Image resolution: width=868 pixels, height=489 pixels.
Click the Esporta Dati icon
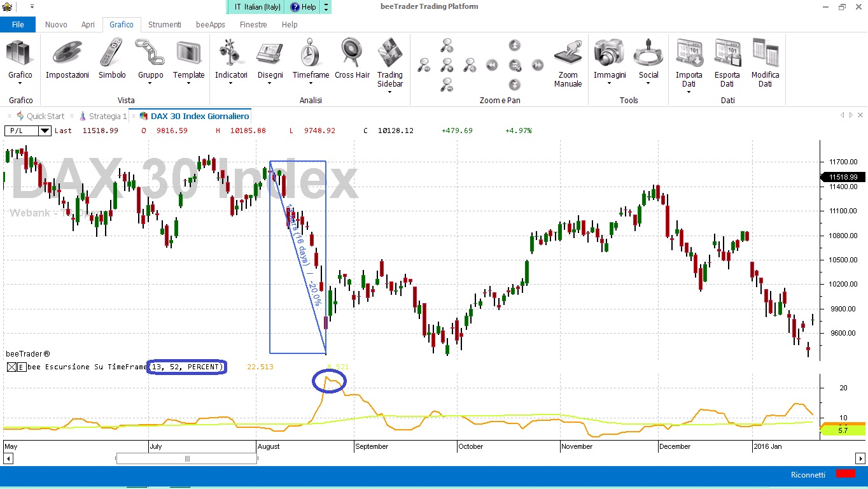coord(727,52)
